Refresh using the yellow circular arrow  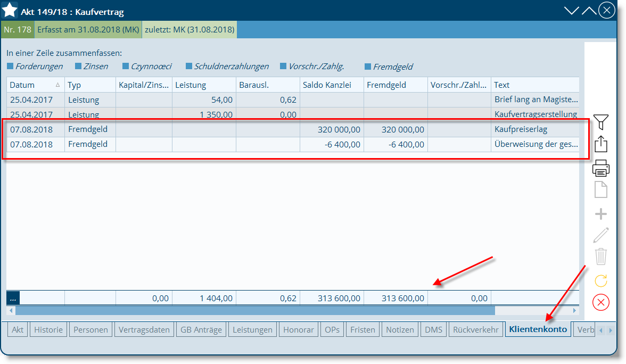[x=600, y=280]
